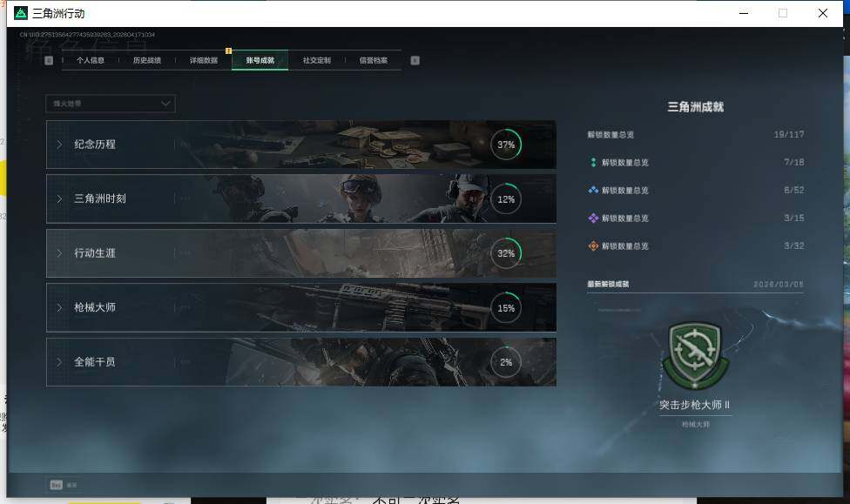Open the 详细数据 tab
This screenshot has height=504, width=850.
pos(203,61)
